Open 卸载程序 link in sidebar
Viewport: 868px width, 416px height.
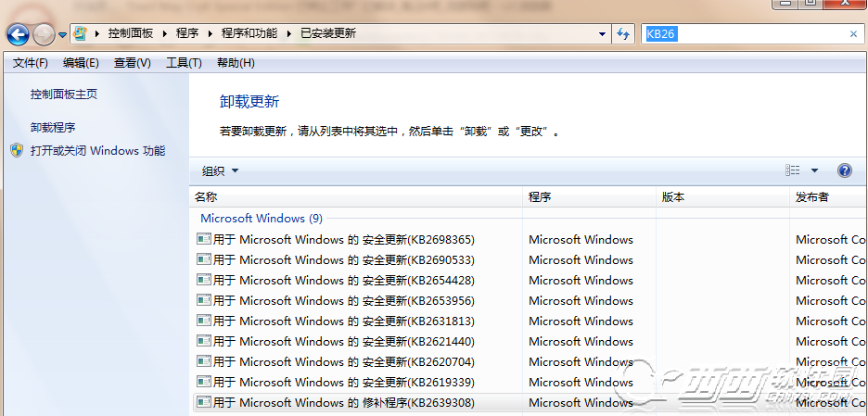(53, 128)
